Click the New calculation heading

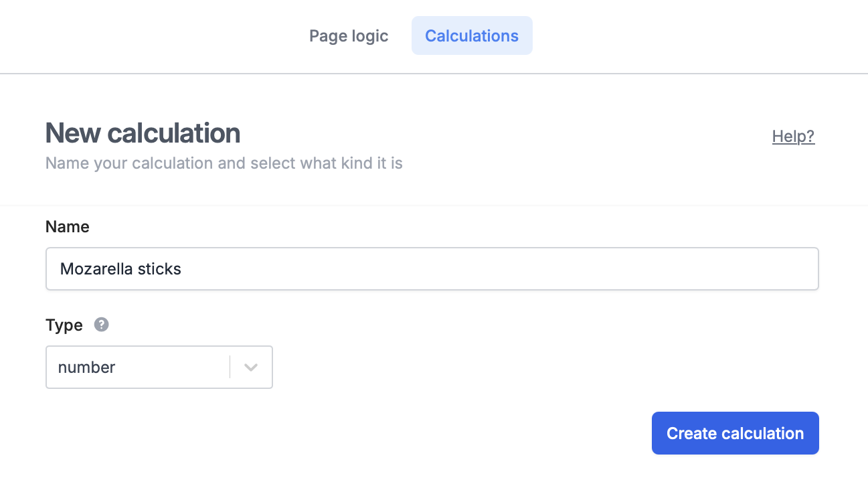143,133
